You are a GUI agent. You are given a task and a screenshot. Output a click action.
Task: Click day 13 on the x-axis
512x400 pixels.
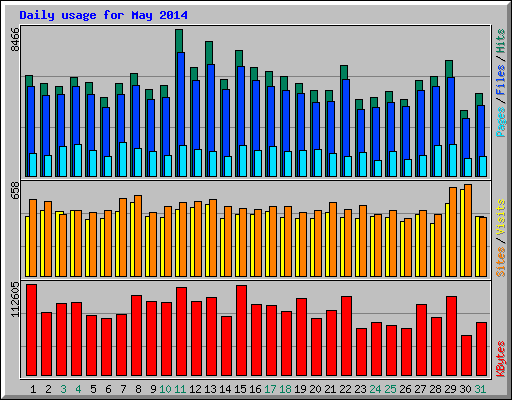tap(210, 389)
